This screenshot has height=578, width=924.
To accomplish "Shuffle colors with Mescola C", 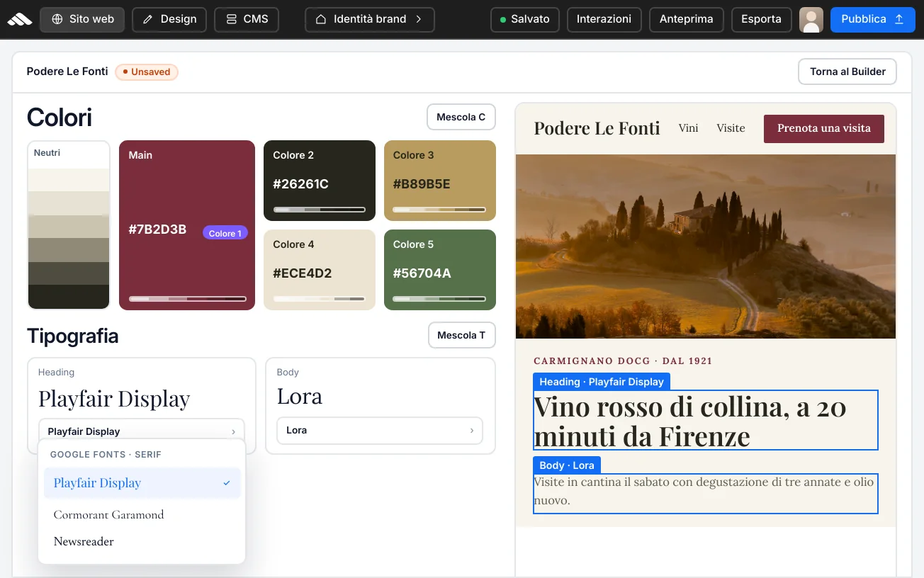I will 461,117.
